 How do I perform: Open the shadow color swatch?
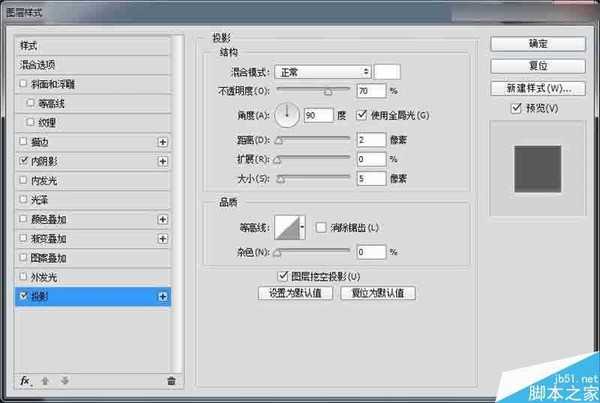click(387, 72)
